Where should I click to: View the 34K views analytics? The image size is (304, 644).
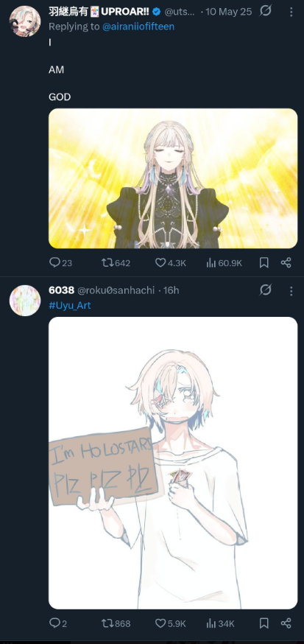coord(220,623)
